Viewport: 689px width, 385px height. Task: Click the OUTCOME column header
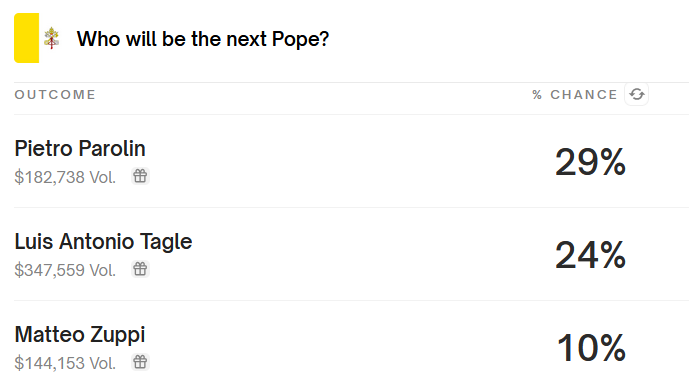click(55, 94)
